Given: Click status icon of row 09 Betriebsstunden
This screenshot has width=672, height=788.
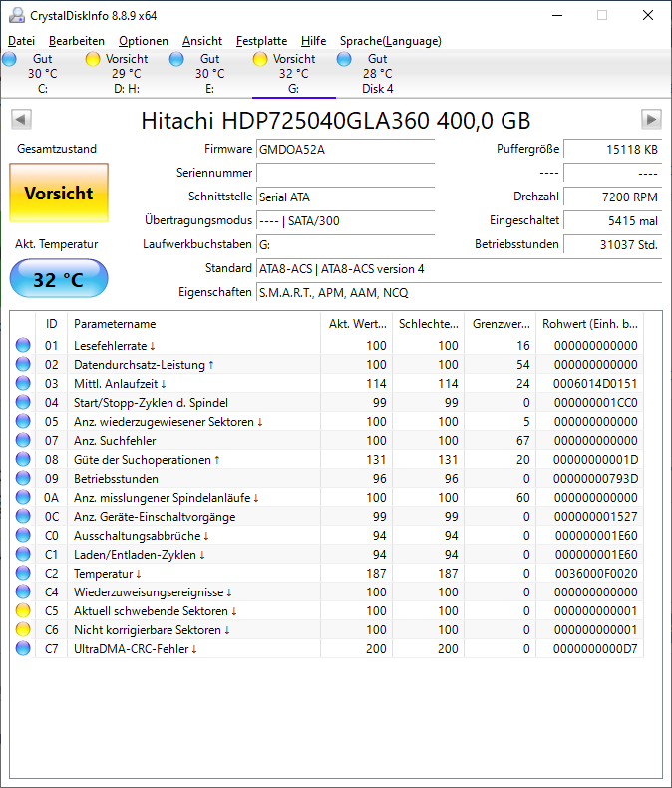Looking at the screenshot, I should [23, 478].
